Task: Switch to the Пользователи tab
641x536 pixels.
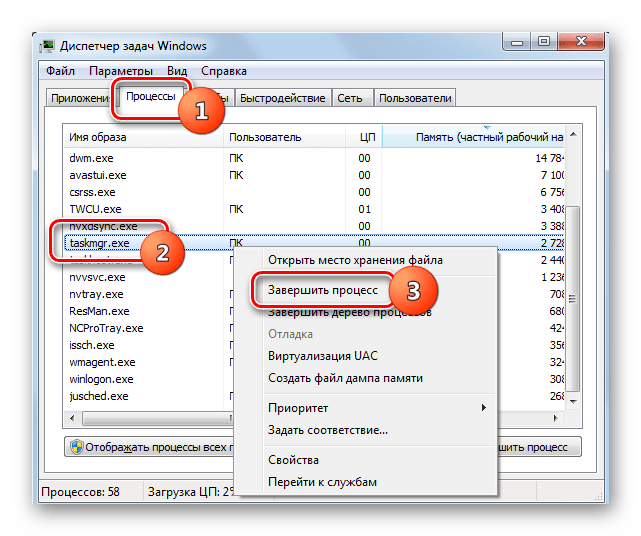Action: click(x=415, y=98)
